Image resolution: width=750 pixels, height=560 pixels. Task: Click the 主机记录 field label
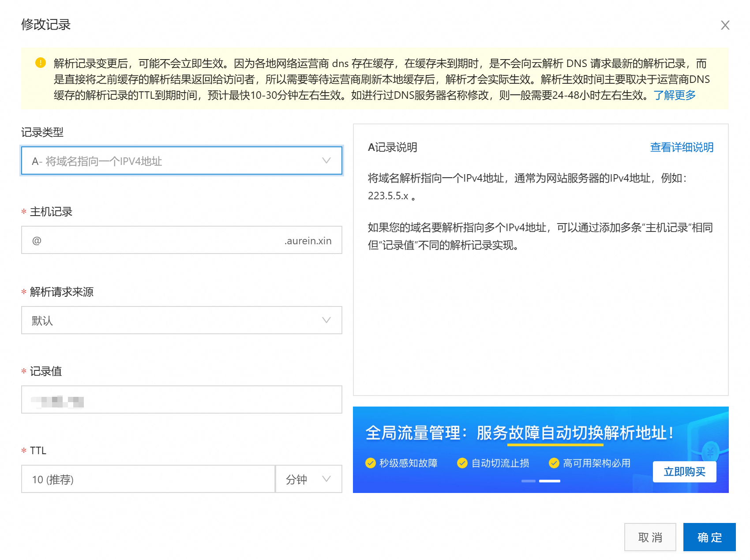tap(51, 212)
